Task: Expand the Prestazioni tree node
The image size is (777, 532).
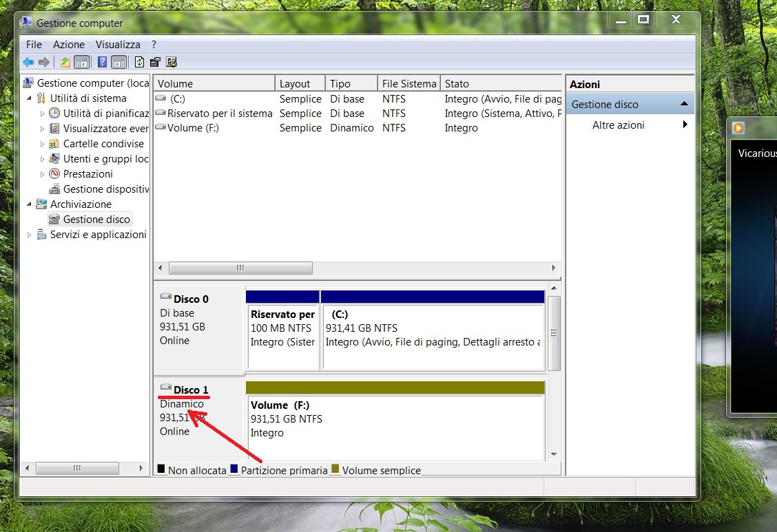Action: click(42, 174)
